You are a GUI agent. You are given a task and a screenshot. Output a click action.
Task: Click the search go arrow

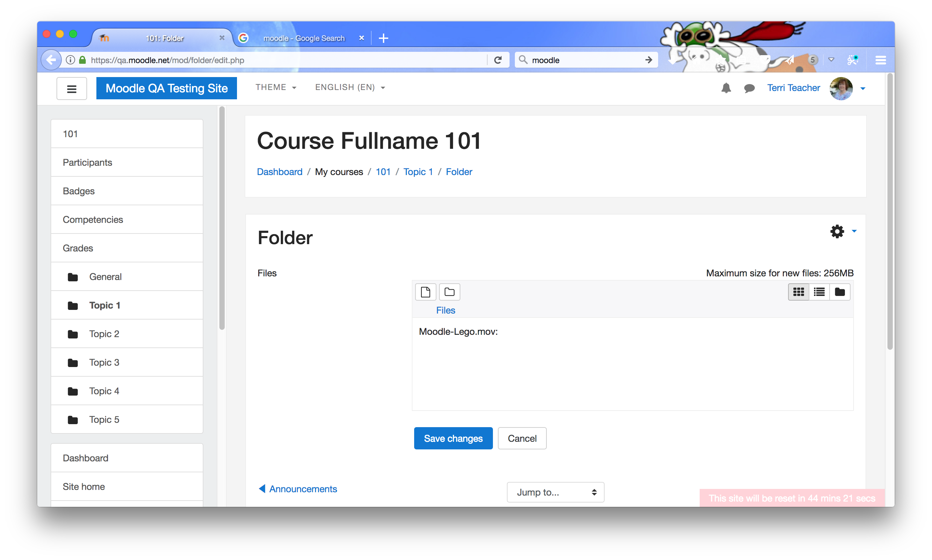(x=648, y=60)
